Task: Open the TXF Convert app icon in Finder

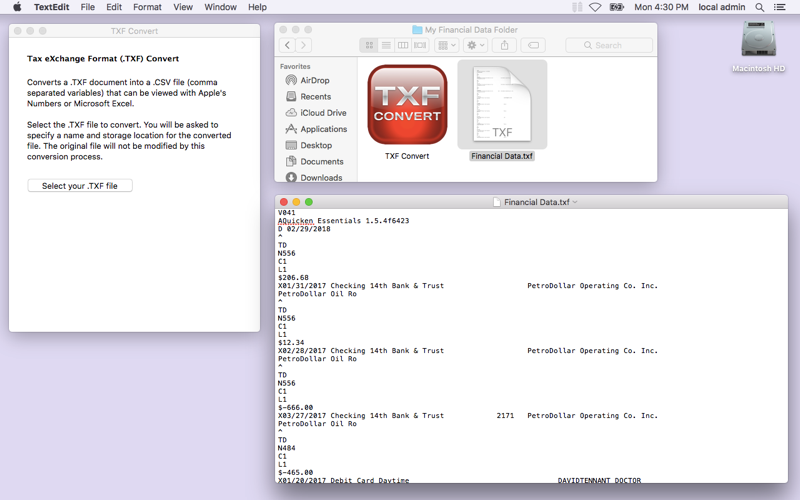Action: pyautogui.click(x=407, y=105)
